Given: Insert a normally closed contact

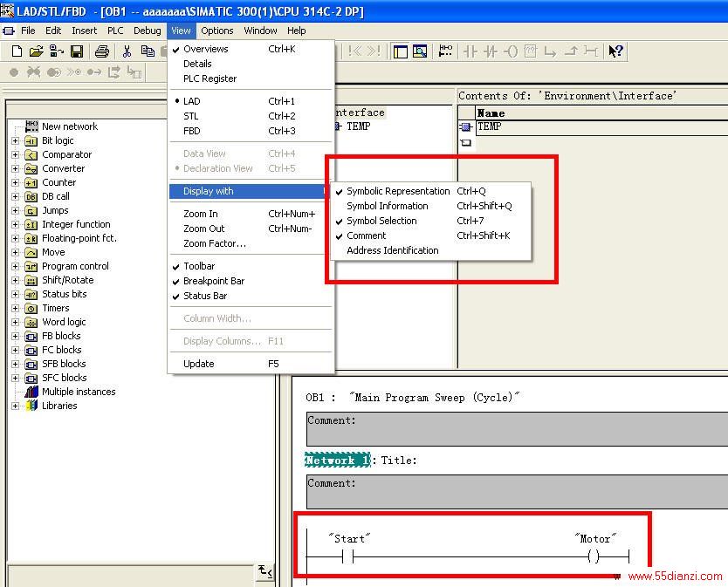Looking at the screenshot, I should [491, 51].
